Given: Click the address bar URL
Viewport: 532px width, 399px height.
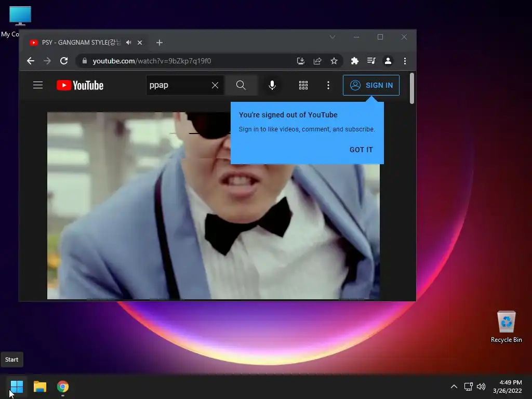Looking at the screenshot, I should pyautogui.click(x=152, y=61).
